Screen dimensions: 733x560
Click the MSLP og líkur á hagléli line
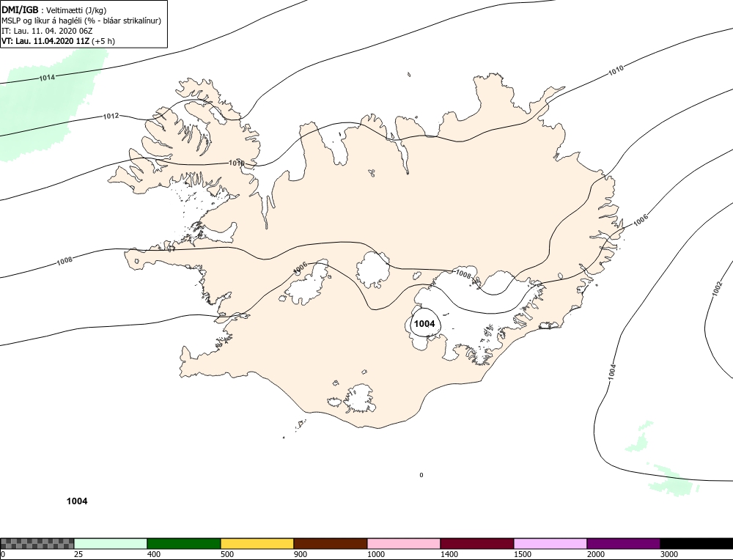point(81,21)
